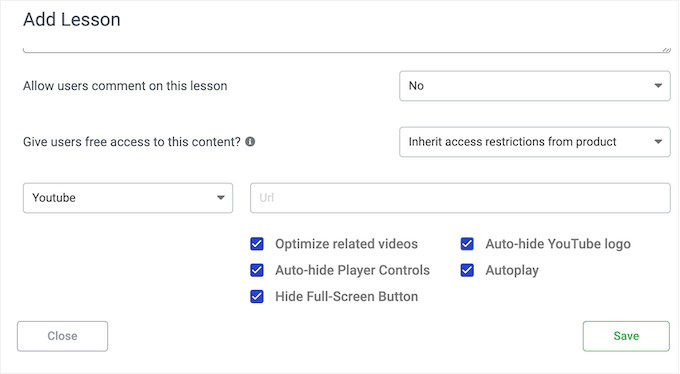Screen dimensions: 680x374
Task: Disable Hide Full-Screen Button checkbox
Action: pyautogui.click(x=257, y=297)
